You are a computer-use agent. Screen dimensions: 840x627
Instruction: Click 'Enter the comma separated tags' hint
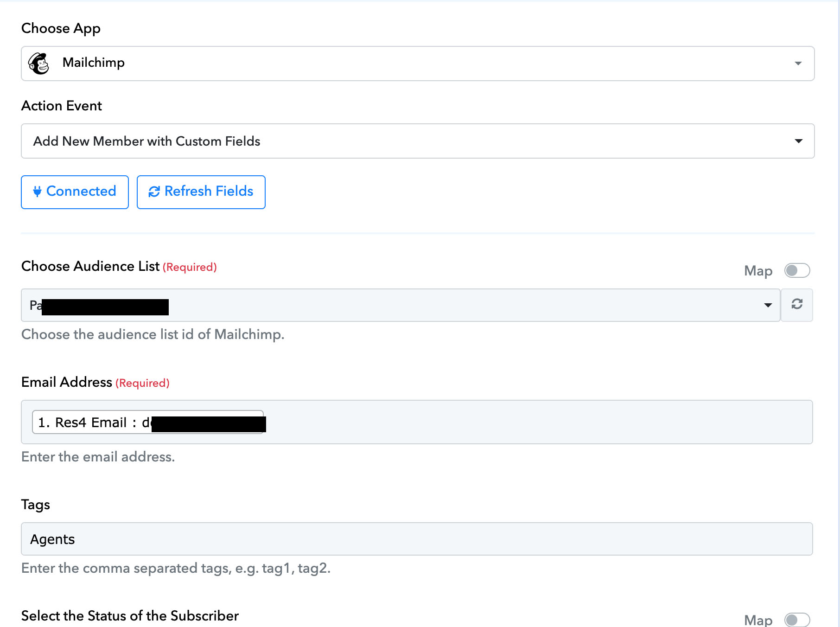176,568
